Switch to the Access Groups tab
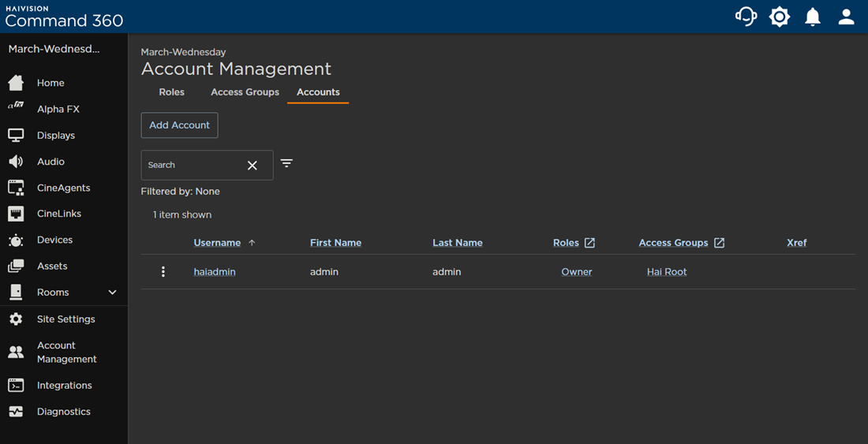This screenshot has height=444, width=868. (x=245, y=92)
